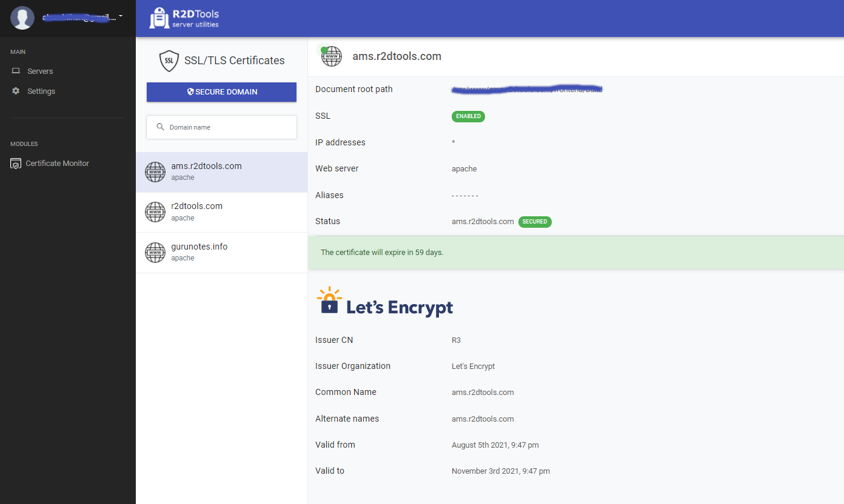Select ams.r2dtools.com in the domain list
The height and width of the screenshot is (504, 844).
(x=222, y=172)
